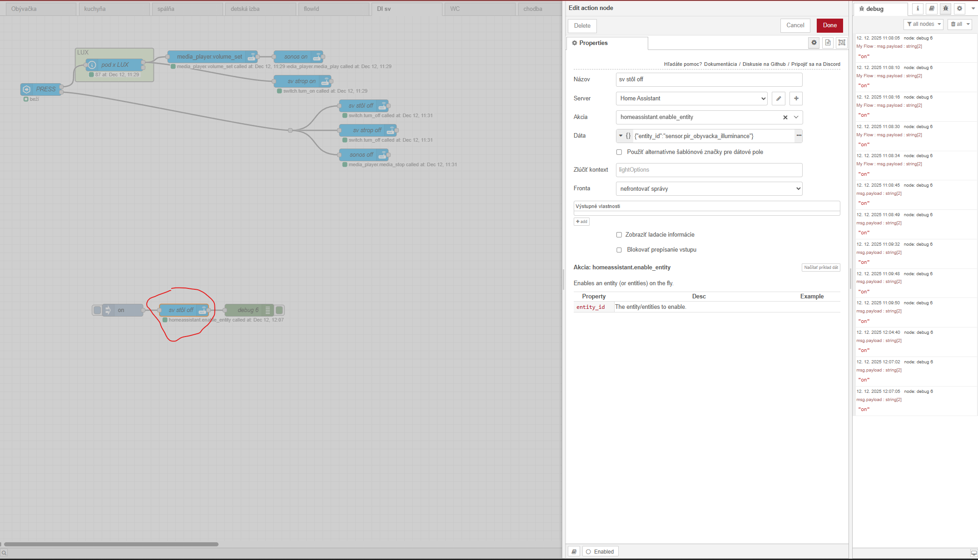
Task: Open the configuration nodes gear in the sidebar
Action: (959, 8)
